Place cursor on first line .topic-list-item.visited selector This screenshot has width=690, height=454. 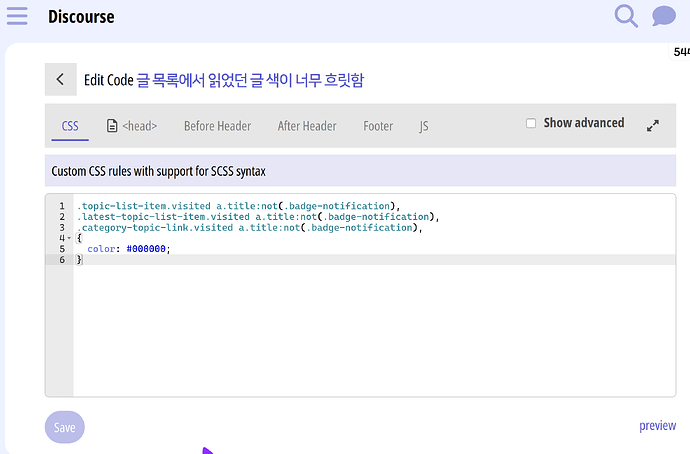(x=144, y=206)
